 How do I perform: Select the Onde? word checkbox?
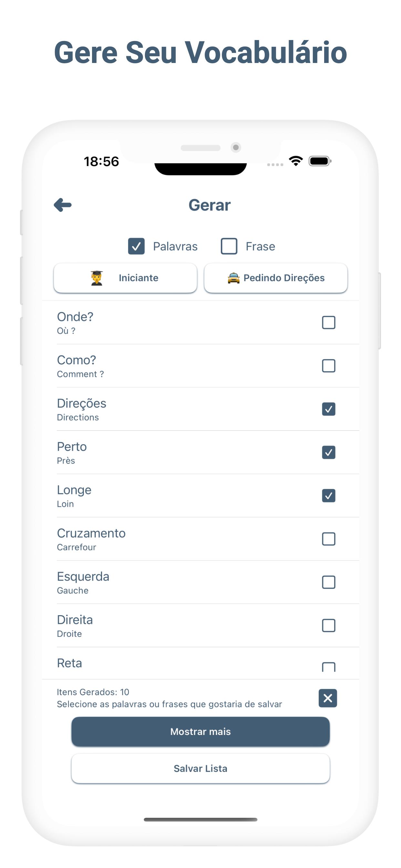point(329,323)
